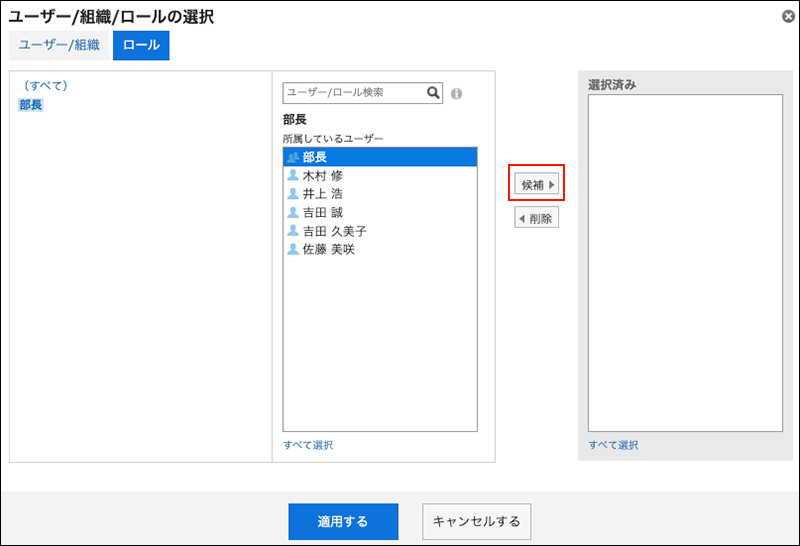This screenshot has height=546, width=800.
Task: Click the user icon beside 木村 修
Action: point(293,175)
